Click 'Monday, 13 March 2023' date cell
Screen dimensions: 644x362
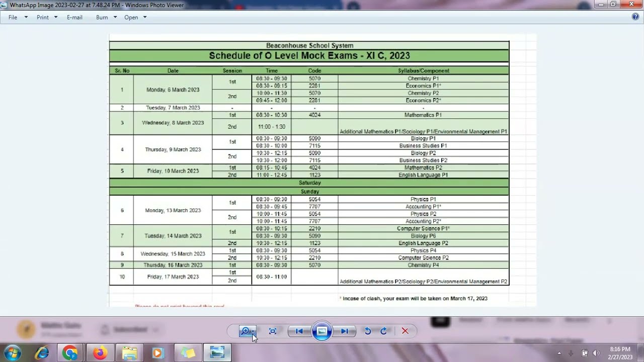pyautogui.click(x=173, y=210)
